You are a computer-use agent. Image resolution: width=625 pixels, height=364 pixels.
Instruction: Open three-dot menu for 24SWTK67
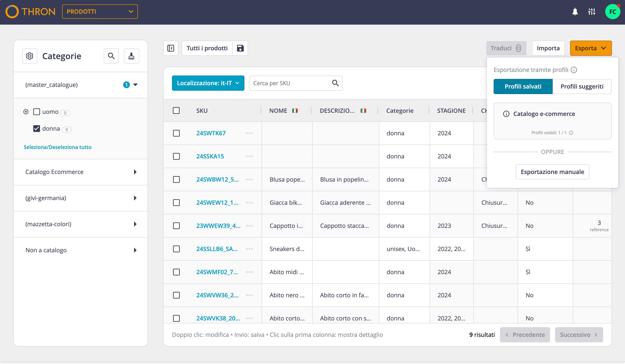pos(249,133)
